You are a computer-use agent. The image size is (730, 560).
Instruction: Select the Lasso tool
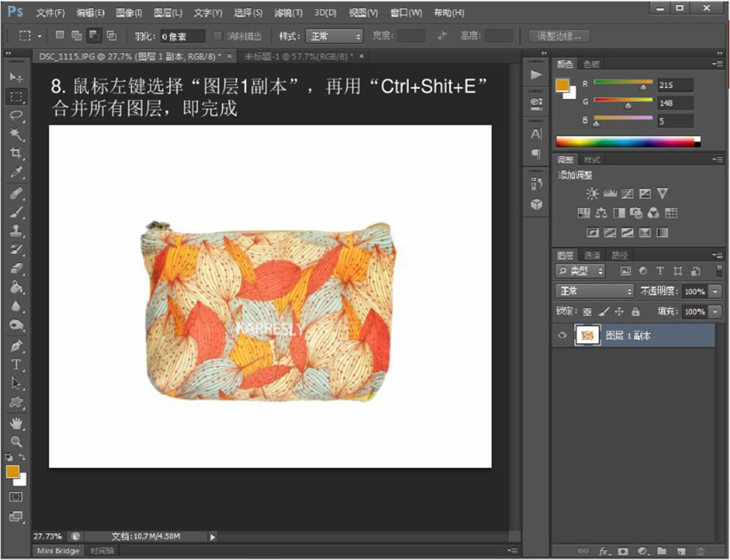(16, 116)
